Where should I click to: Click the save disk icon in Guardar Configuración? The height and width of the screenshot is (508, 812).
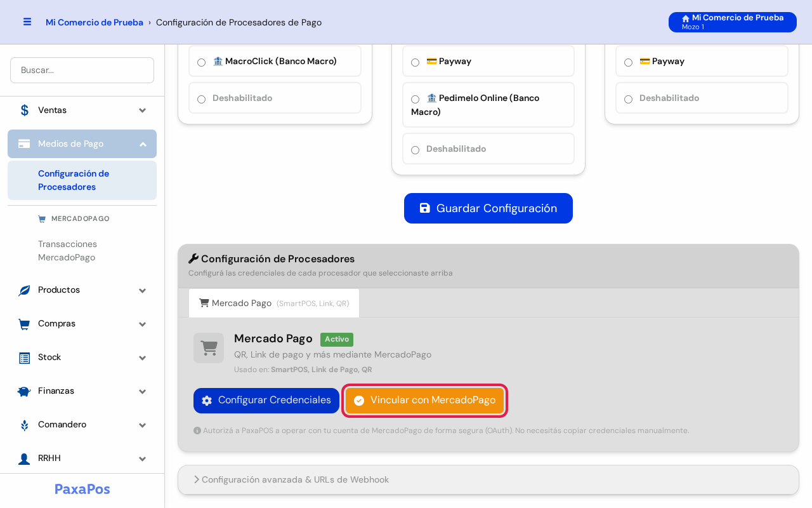[425, 208]
